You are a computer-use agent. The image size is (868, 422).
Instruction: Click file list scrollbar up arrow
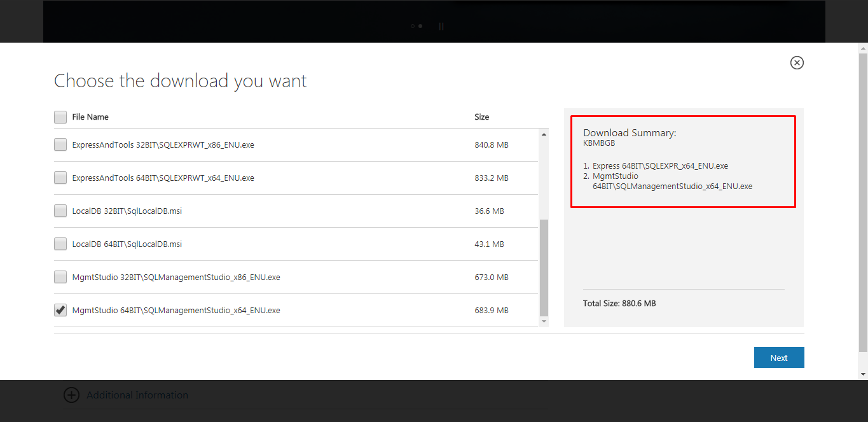544,134
